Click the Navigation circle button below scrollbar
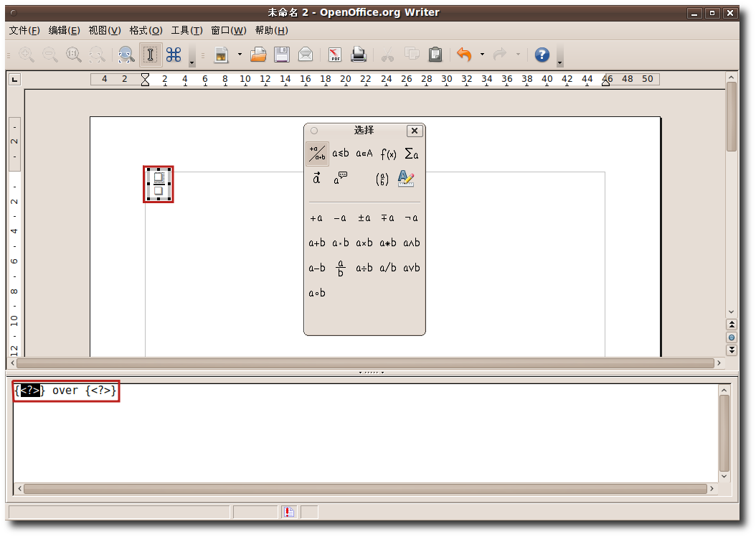Image resolution: width=756 pixels, height=537 pixels. click(732, 337)
